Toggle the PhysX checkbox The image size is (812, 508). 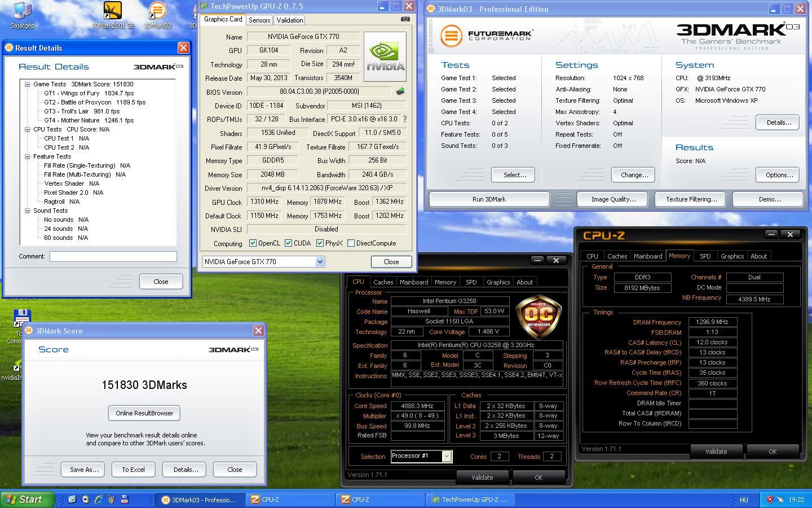(320, 243)
